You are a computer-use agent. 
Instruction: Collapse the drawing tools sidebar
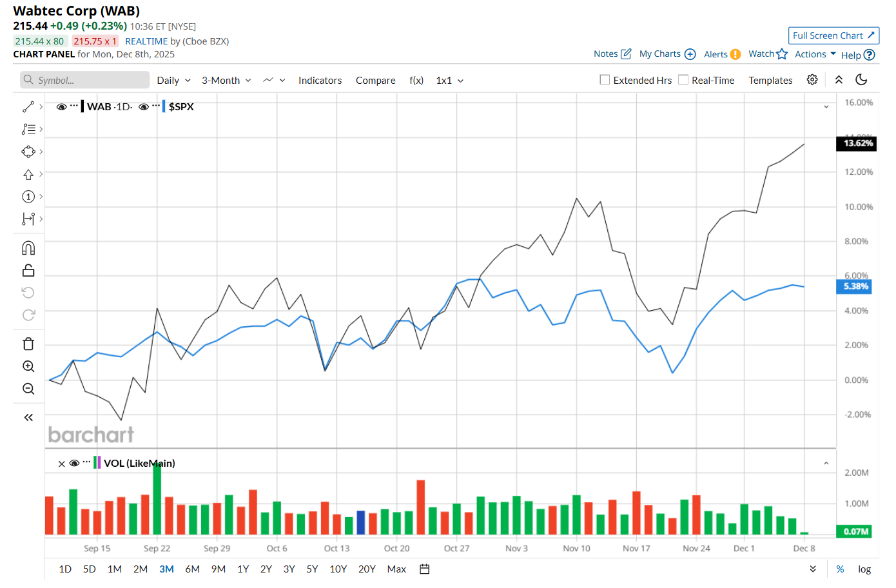(28, 418)
